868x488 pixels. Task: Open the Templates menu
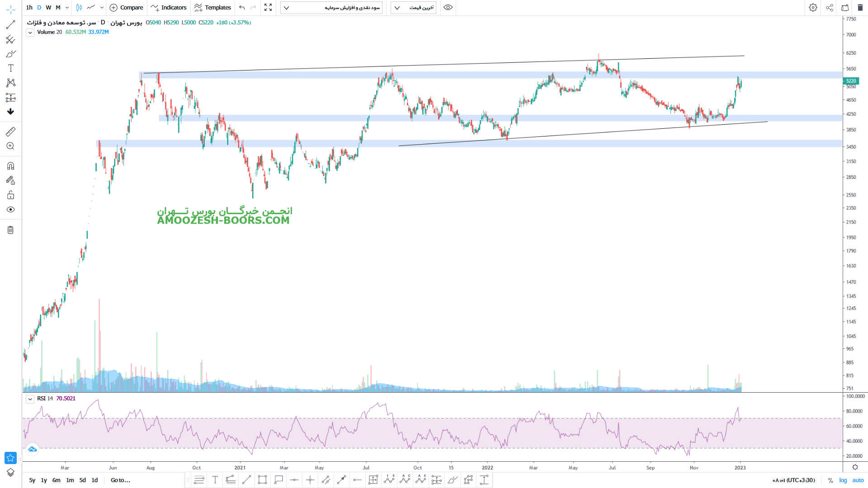[212, 8]
